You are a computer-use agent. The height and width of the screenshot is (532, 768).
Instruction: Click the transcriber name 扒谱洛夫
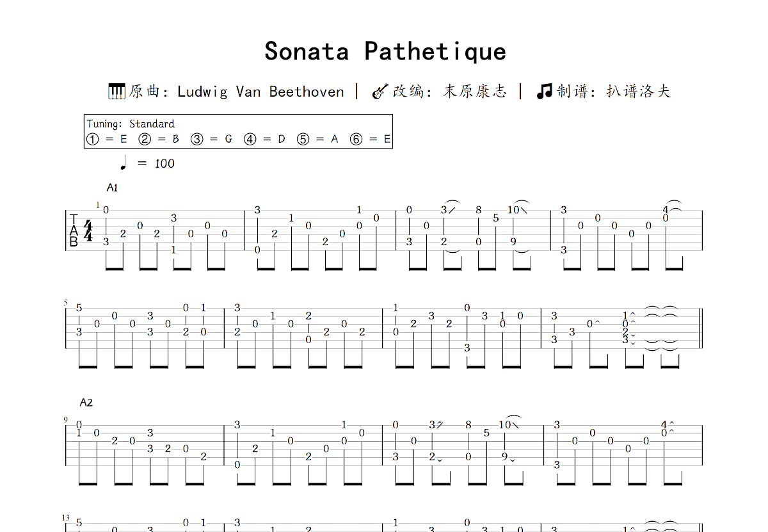click(x=638, y=92)
